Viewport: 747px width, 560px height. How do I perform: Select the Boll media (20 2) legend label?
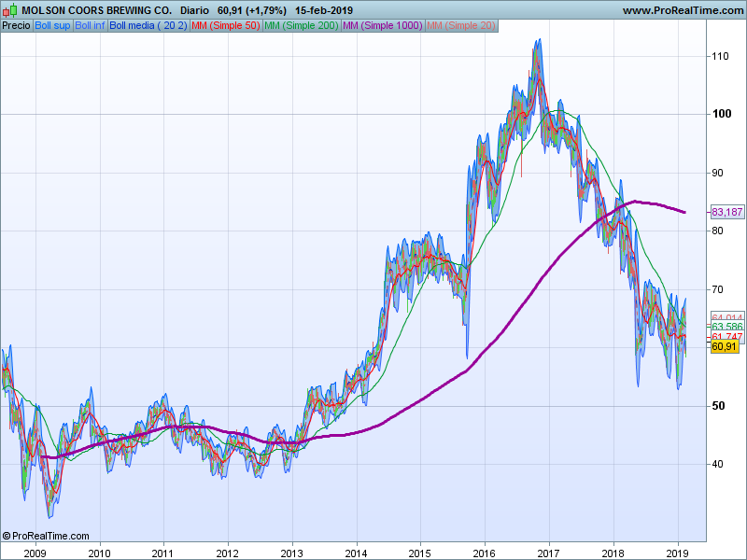click(x=148, y=26)
